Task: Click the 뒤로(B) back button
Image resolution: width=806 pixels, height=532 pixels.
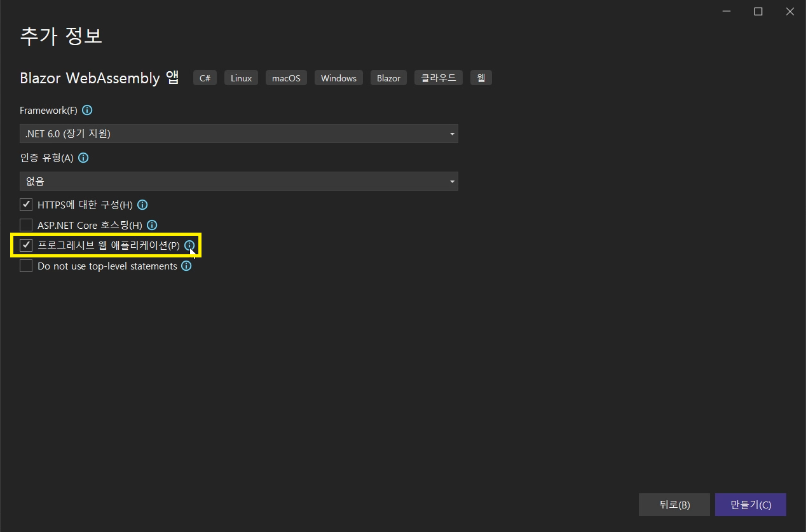Action: tap(674, 505)
